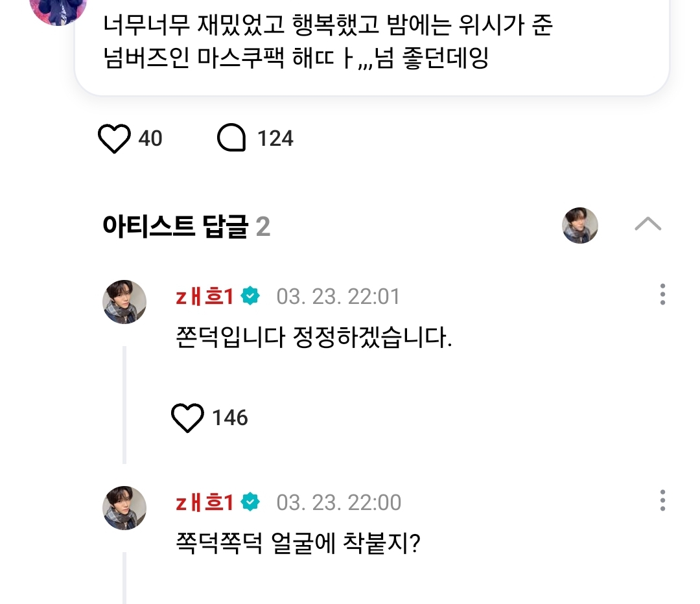
Task: Tap the 124 comment count
Action: click(x=275, y=139)
